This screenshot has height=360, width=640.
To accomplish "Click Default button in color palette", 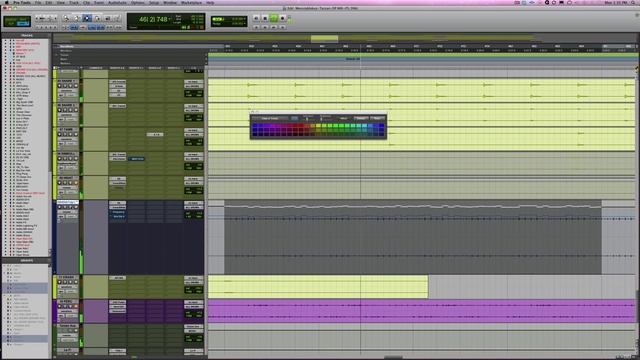I will [361, 118].
